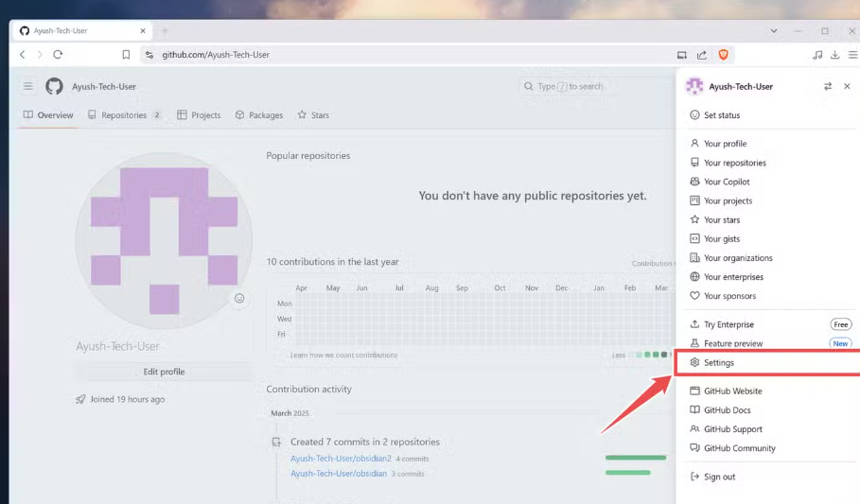Switch to the Stars tab

(x=313, y=115)
